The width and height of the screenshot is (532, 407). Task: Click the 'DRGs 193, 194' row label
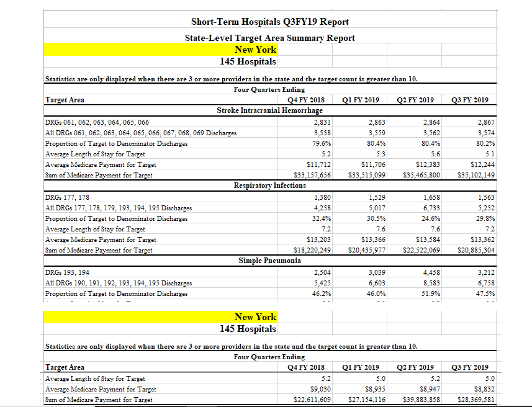point(67,272)
